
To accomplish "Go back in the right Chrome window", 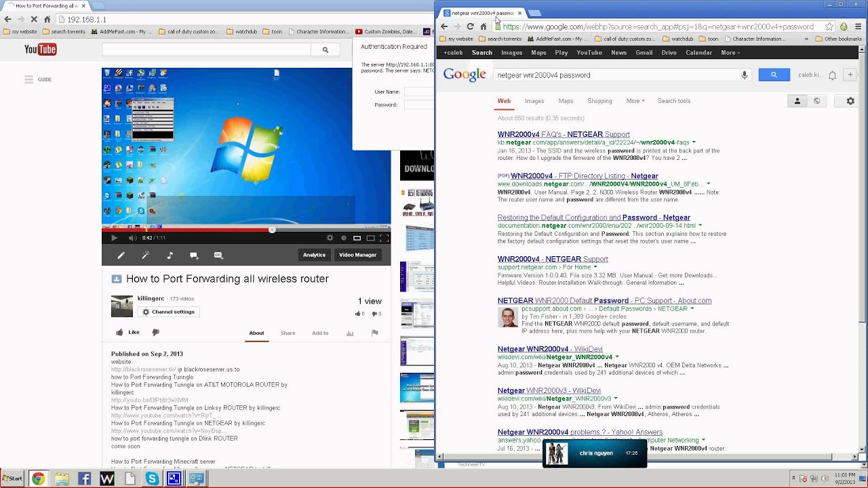I will [x=444, y=26].
